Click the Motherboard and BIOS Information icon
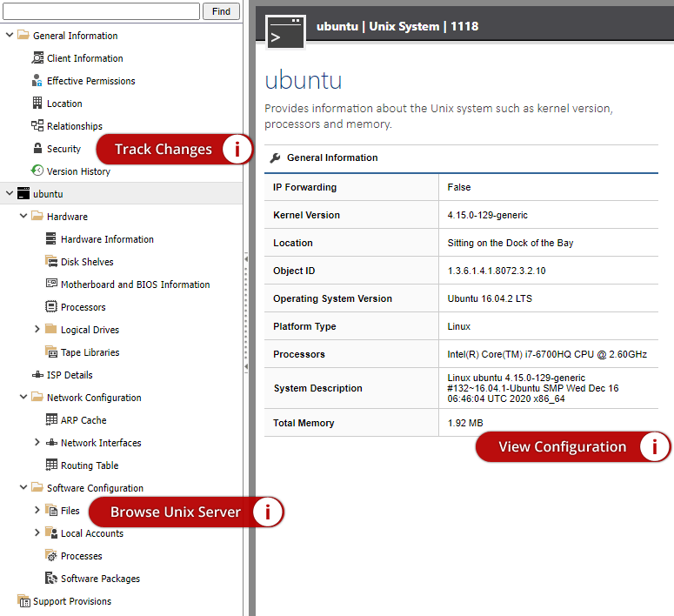The image size is (674, 616). tap(51, 285)
